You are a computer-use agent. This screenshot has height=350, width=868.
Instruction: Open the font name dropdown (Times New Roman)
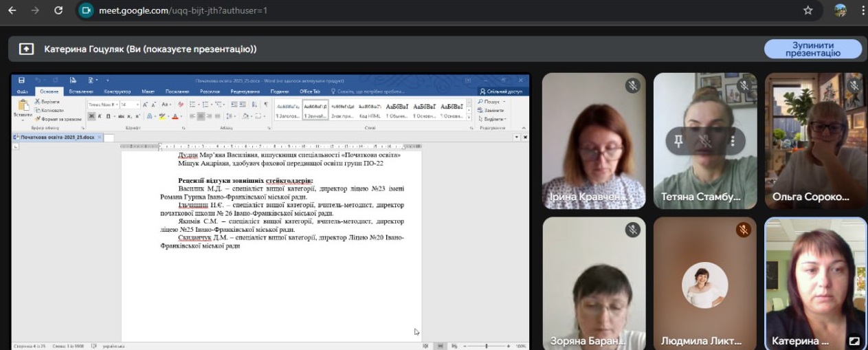117,105
